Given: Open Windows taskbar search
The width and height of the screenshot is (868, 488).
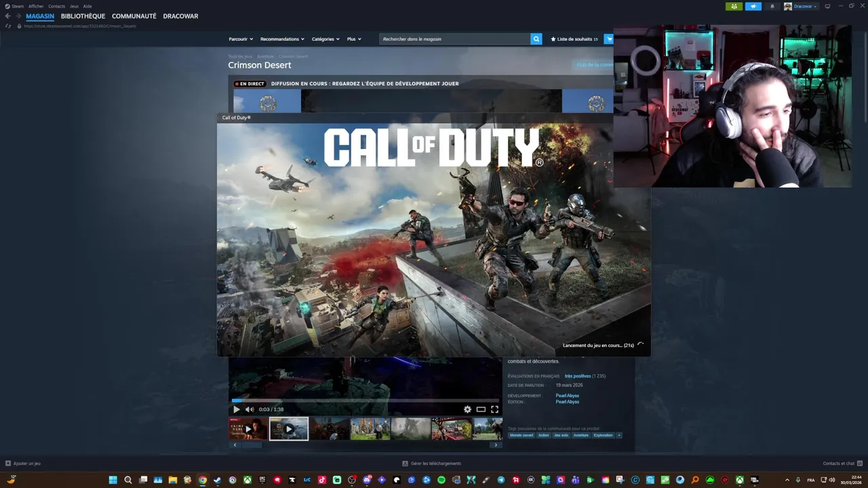Looking at the screenshot, I should point(127,480).
